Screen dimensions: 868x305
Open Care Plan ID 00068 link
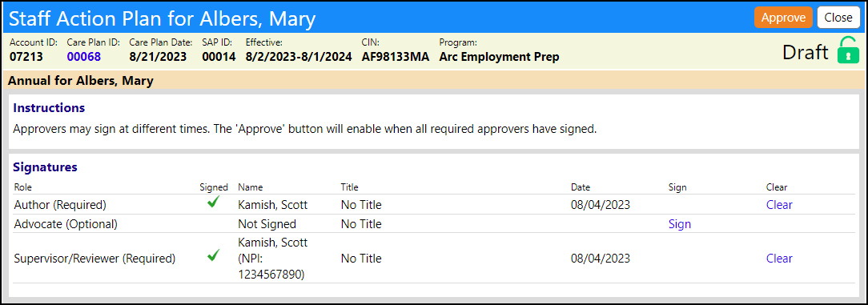(x=84, y=57)
